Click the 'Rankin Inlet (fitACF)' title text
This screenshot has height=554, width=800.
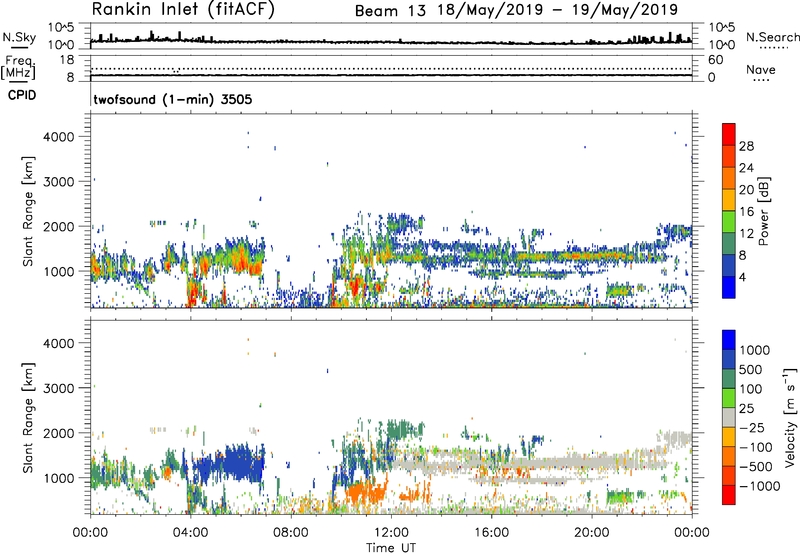pyautogui.click(x=183, y=10)
